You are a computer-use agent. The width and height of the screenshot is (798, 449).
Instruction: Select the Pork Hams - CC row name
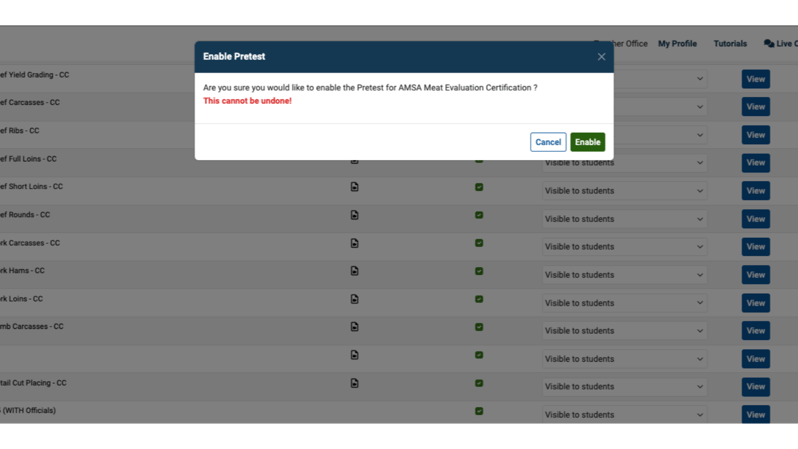22,271
